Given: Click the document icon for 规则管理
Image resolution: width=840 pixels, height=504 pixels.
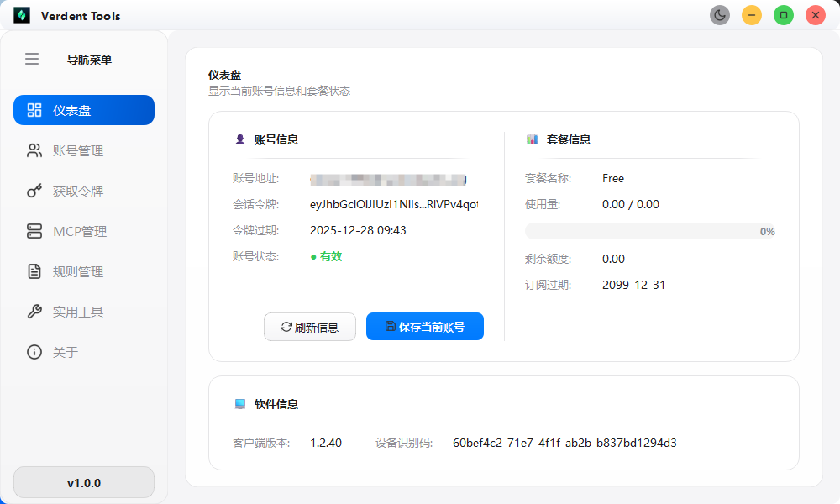Looking at the screenshot, I should (x=34, y=271).
